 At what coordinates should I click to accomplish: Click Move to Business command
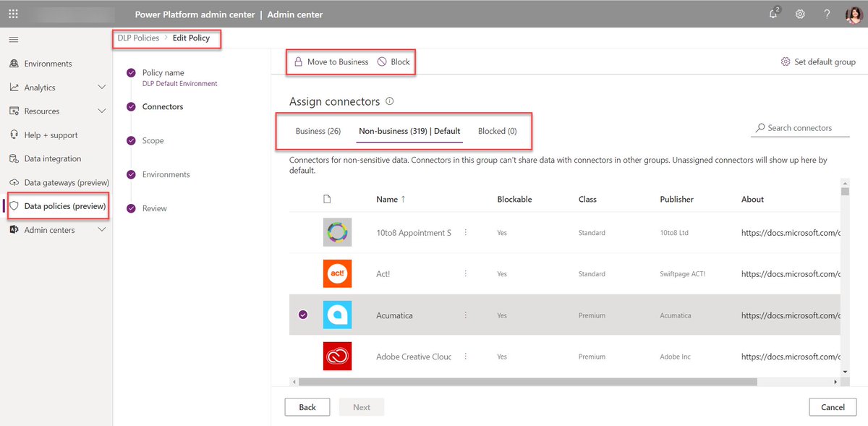pyautogui.click(x=331, y=62)
